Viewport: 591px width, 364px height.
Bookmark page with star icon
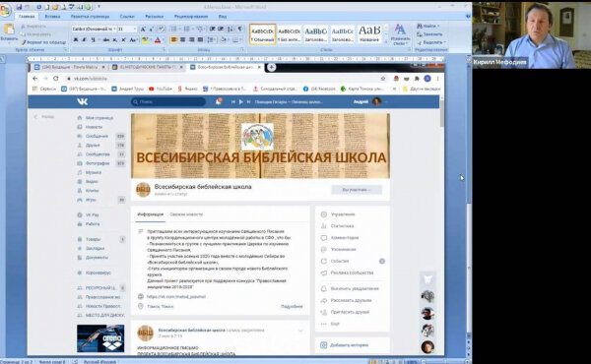pos(383,79)
